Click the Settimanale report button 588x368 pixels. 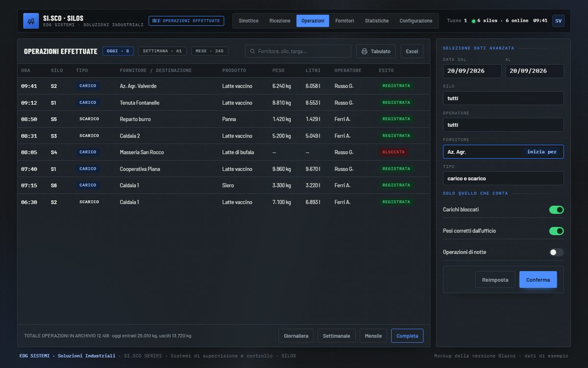[337, 336]
